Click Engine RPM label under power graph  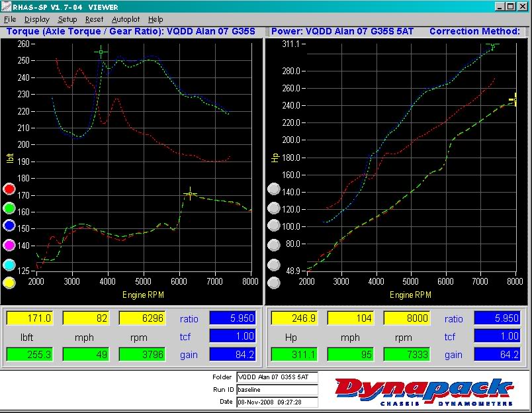click(x=410, y=295)
